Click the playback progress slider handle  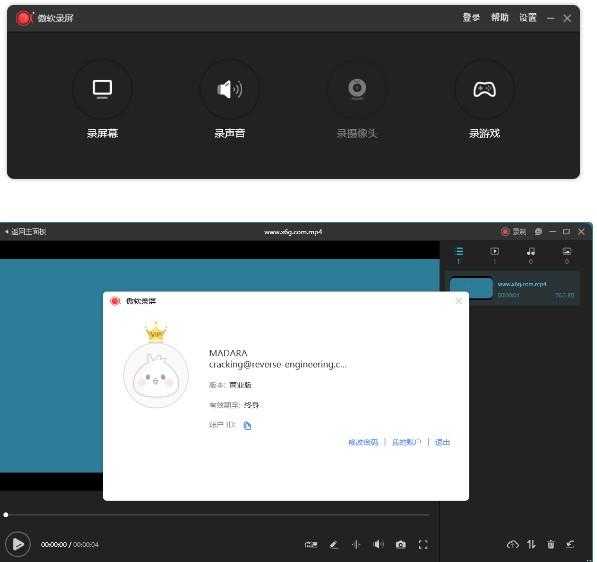click(x=6, y=515)
